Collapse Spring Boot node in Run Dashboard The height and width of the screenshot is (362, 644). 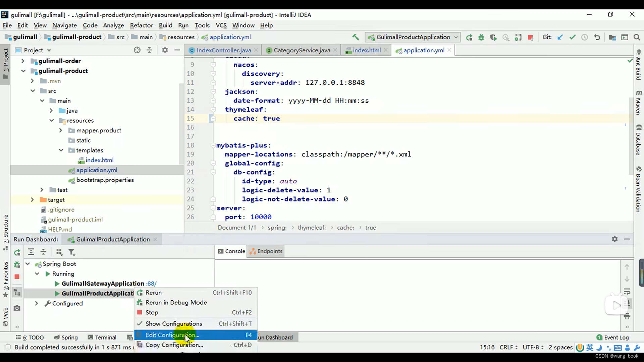28,264
